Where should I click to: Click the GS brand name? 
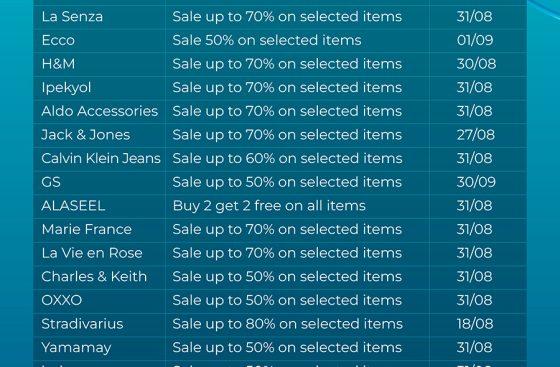[51, 182]
